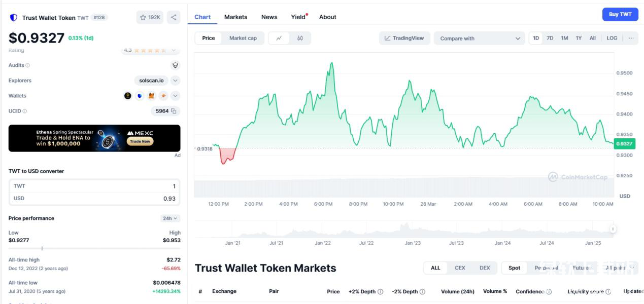The height and width of the screenshot is (304, 644).
Task: Switch to the Markets tab
Action: tap(235, 17)
